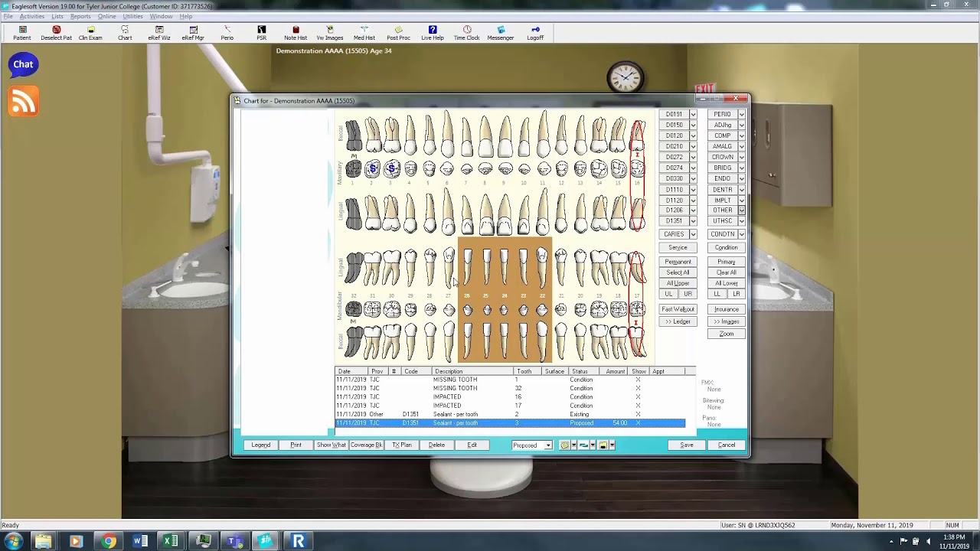
Task: Click the Cancel button in chart window
Action: [727, 445]
